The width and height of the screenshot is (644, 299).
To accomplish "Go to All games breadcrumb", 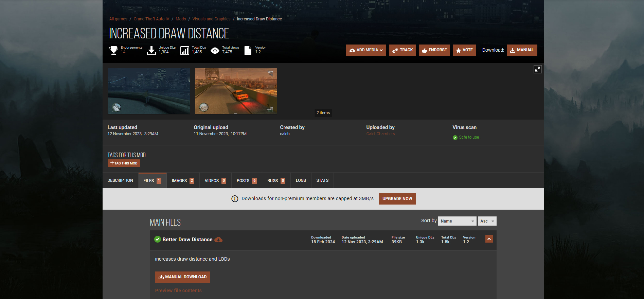I will [x=118, y=19].
